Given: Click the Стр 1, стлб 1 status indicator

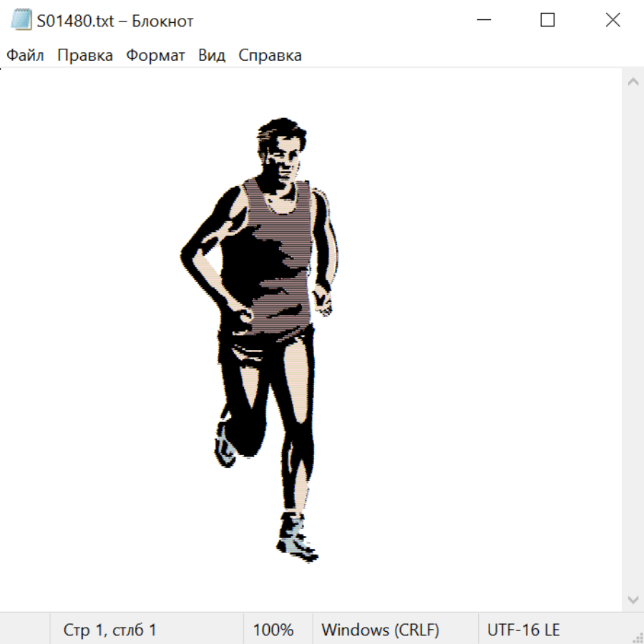Looking at the screenshot, I should click(x=110, y=630).
